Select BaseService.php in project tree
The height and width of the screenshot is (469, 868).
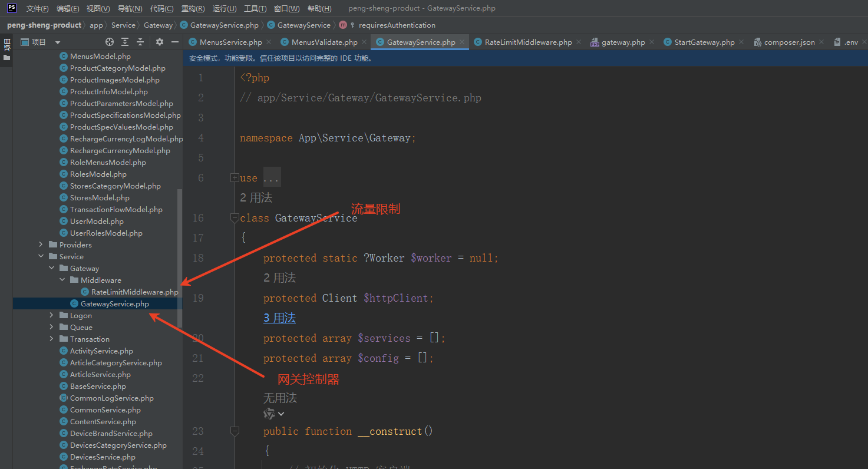[98, 386]
